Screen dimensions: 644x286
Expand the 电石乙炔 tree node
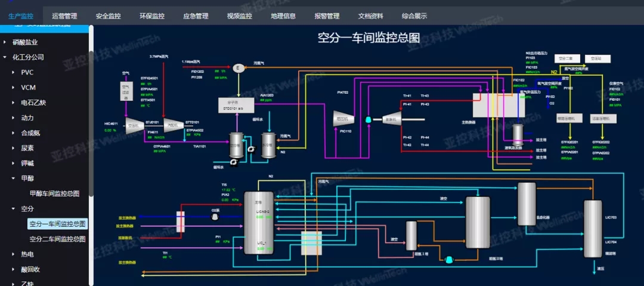click(x=13, y=103)
